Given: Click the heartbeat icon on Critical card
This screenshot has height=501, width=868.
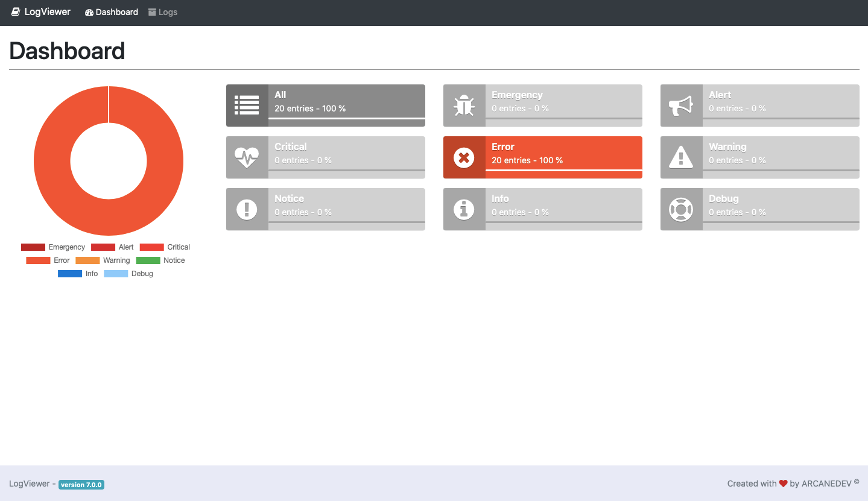Looking at the screenshot, I should (247, 157).
